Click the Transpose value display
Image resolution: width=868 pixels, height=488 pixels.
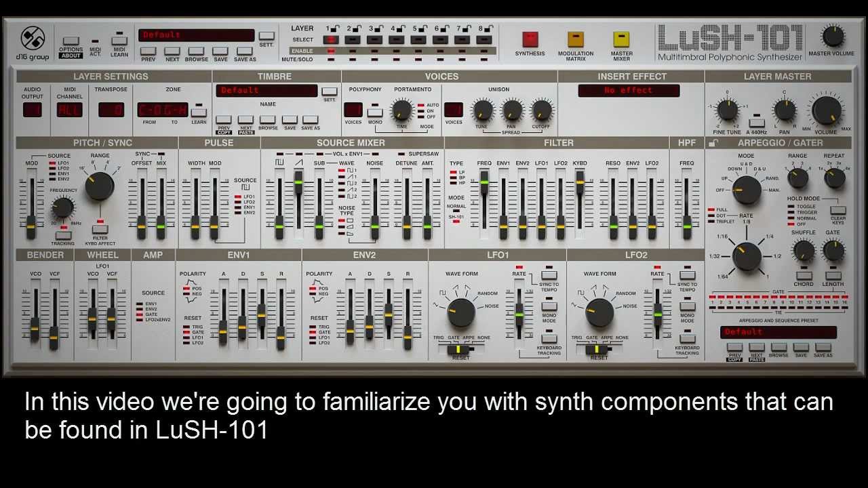click(x=111, y=110)
